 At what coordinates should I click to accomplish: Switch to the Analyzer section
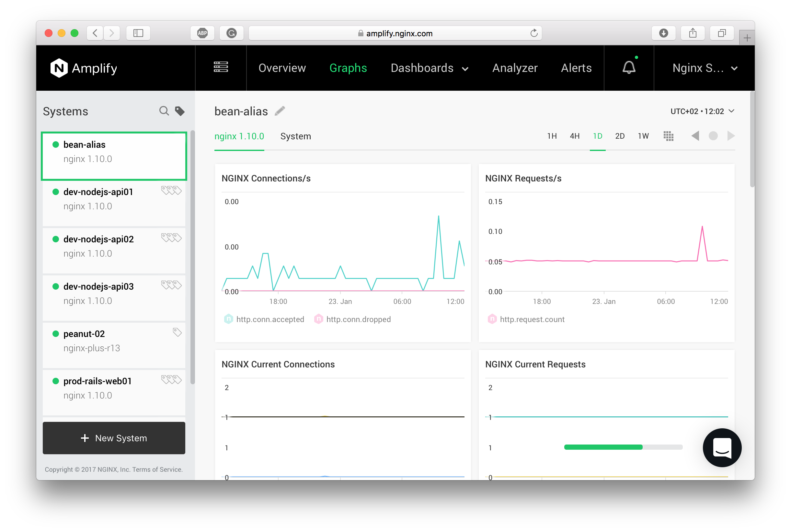(x=515, y=68)
